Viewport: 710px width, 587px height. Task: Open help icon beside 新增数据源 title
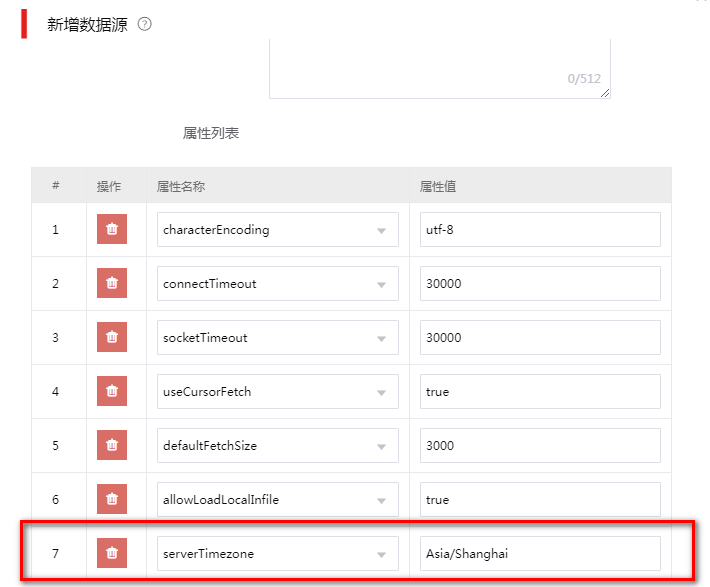coord(144,24)
